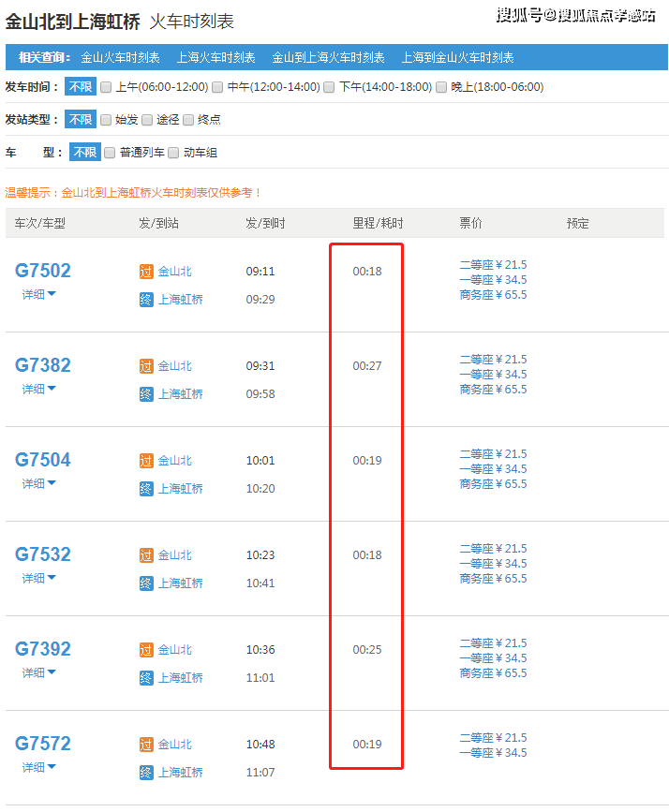Screen dimensions: 669x812
Task: Click the blue 终 icon for G7392
Action: coord(145,678)
